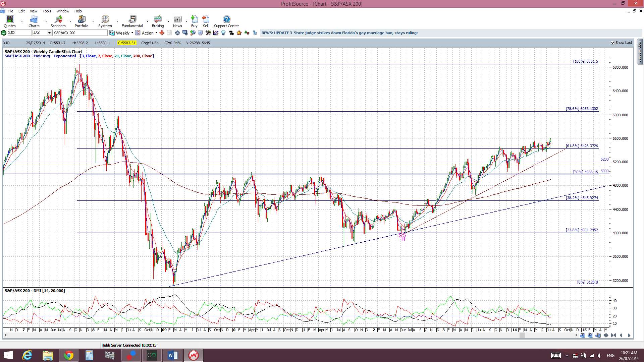The height and width of the screenshot is (362, 644).
Task: Expand the Action dropdown arrow
Action: point(156,33)
